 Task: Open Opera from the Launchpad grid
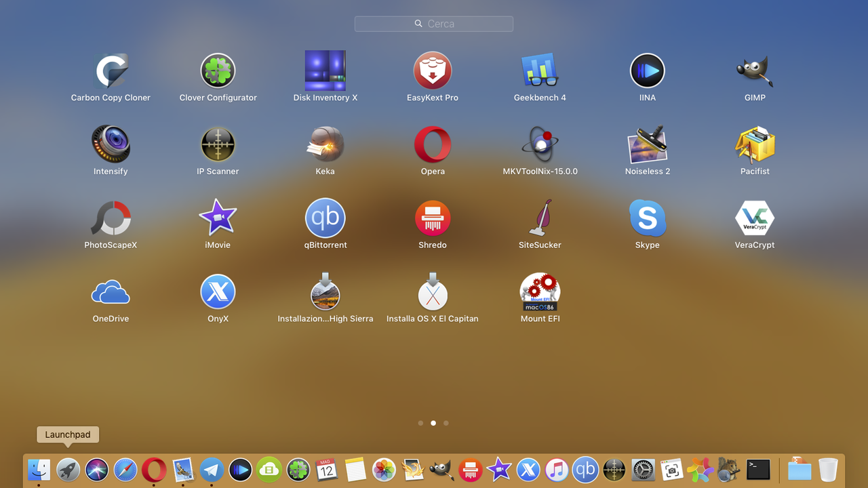point(433,144)
